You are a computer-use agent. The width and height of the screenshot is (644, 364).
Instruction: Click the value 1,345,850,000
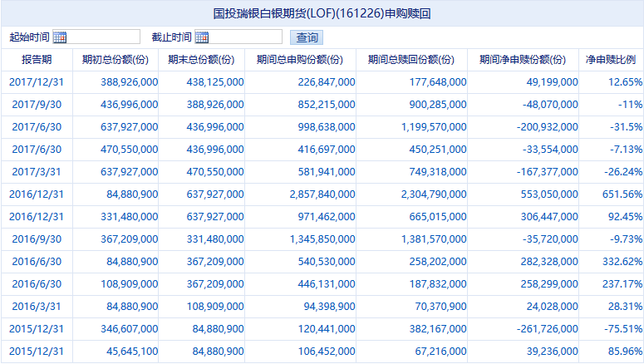tap(322, 239)
